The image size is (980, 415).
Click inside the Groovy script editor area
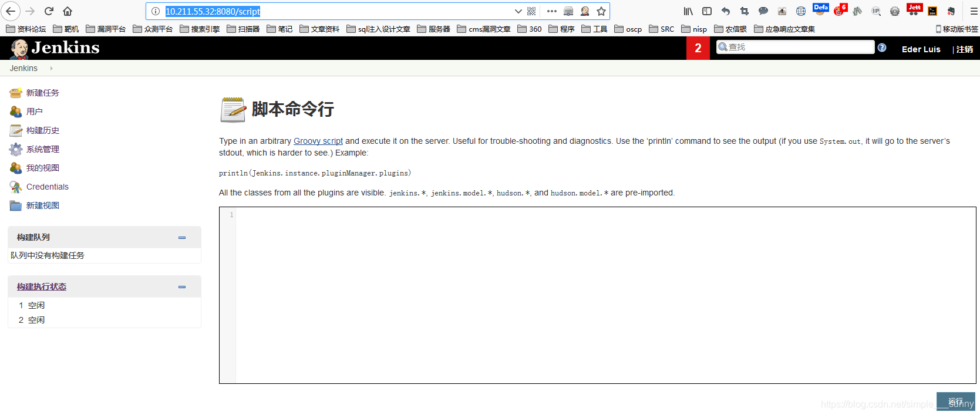click(x=598, y=295)
